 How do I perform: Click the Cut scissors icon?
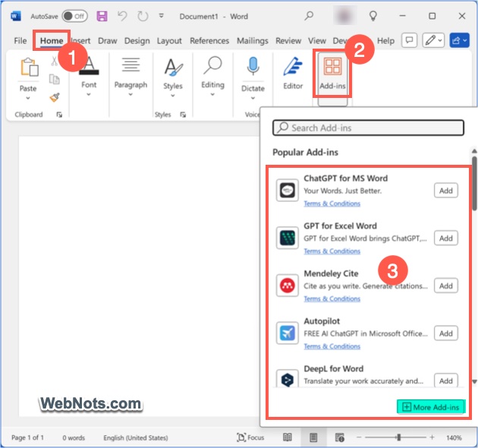55,61
